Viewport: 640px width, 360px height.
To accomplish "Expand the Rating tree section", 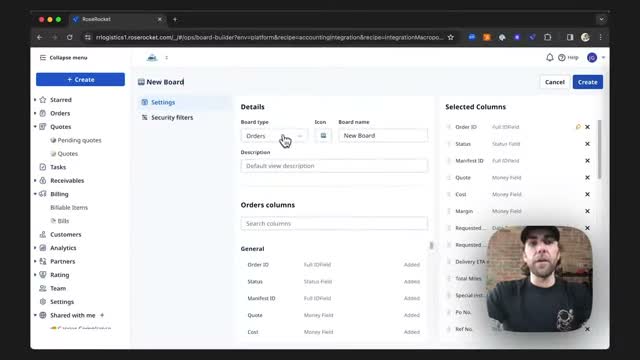I will click(35, 275).
